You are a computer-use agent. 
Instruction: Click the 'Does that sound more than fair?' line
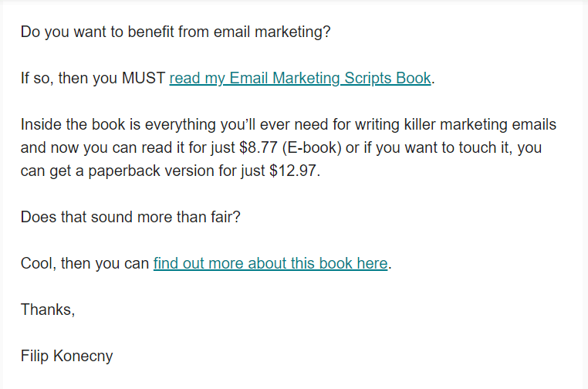coord(130,217)
